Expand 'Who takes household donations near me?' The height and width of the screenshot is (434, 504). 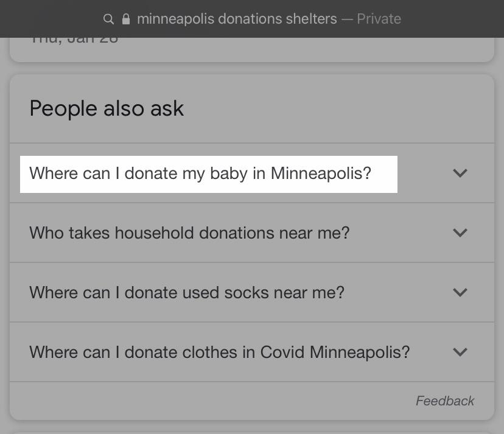pos(189,233)
